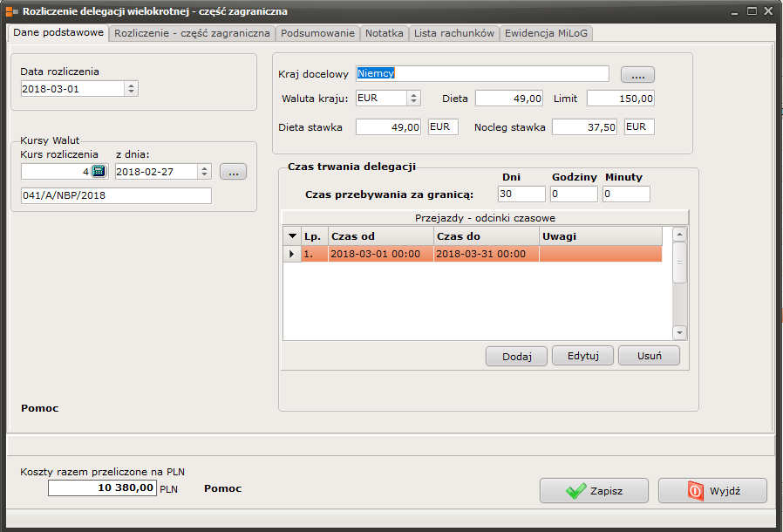783x532 pixels.
Task: Click the Godziny input field
Action: [x=574, y=194]
